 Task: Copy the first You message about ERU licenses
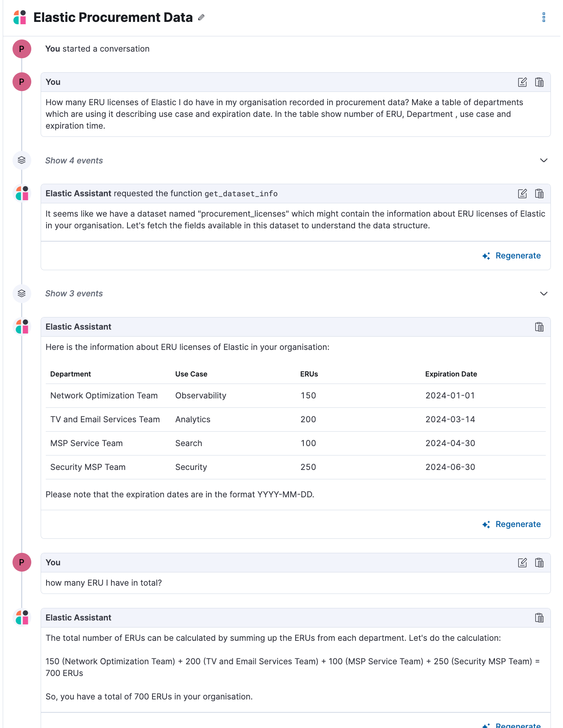click(539, 82)
